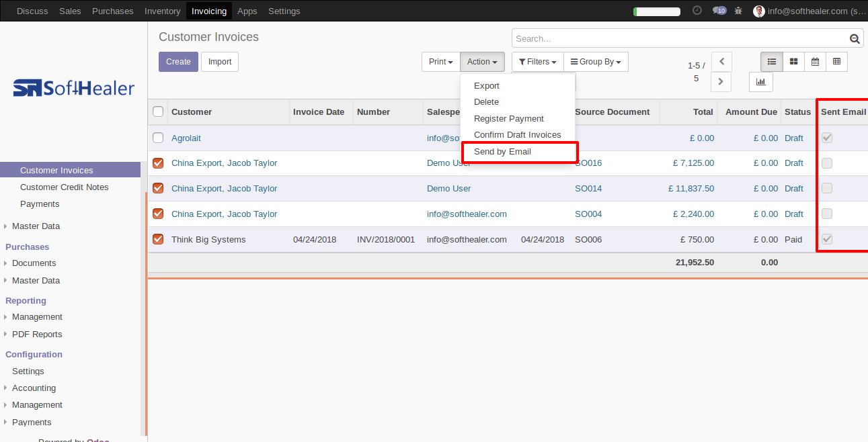Screen dimensions: 868x442
Task: Switch to pivot table view
Action: [x=836, y=61]
